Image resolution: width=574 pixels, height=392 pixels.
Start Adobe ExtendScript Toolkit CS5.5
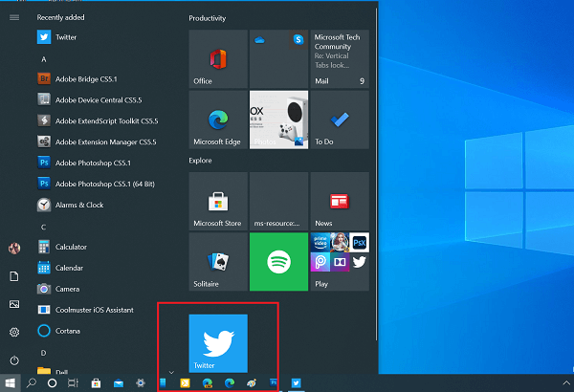pyautogui.click(x=98, y=120)
